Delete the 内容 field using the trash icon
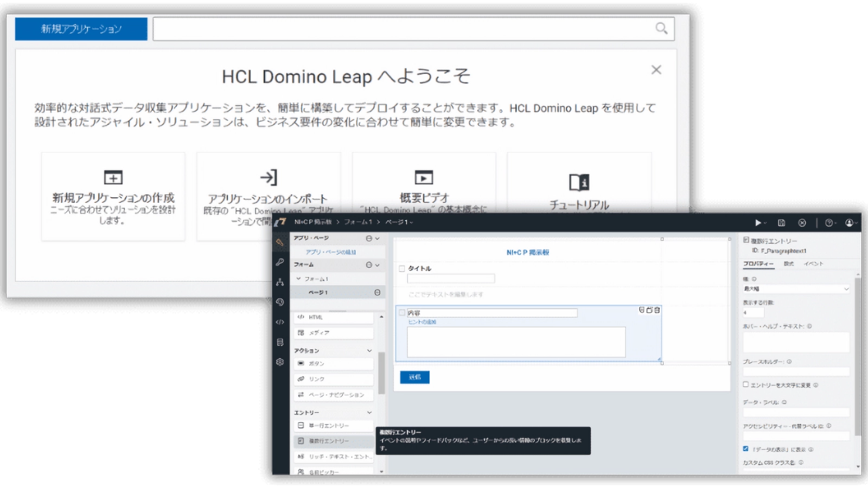Screen dimensions: 868x488 click(656, 311)
